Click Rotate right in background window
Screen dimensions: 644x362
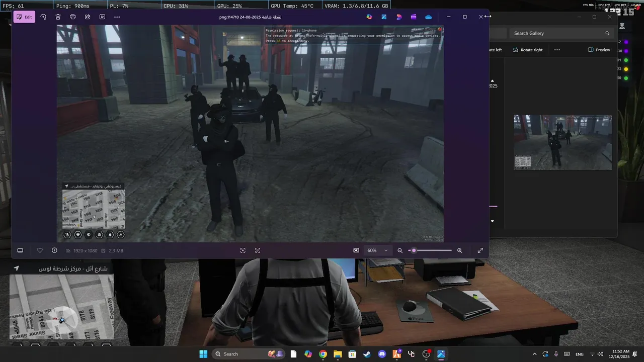pyautogui.click(x=528, y=50)
